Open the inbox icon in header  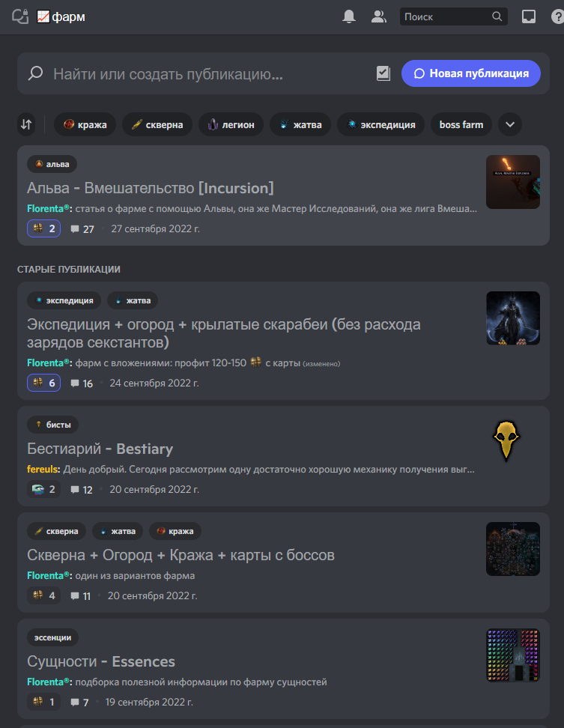coord(528,16)
